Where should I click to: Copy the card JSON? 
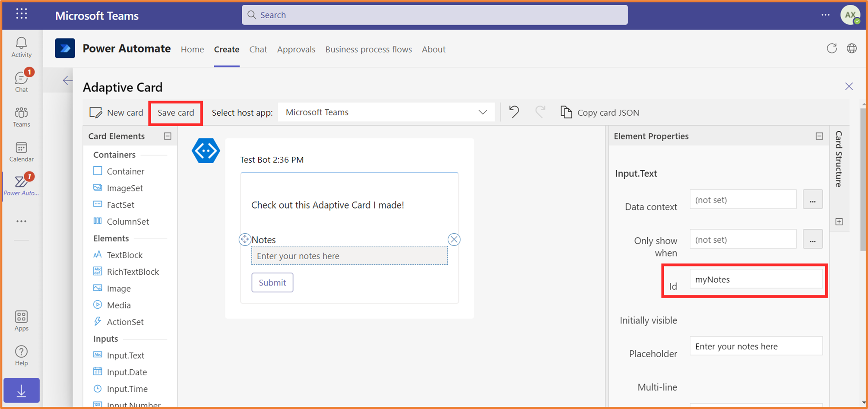click(599, 112)
